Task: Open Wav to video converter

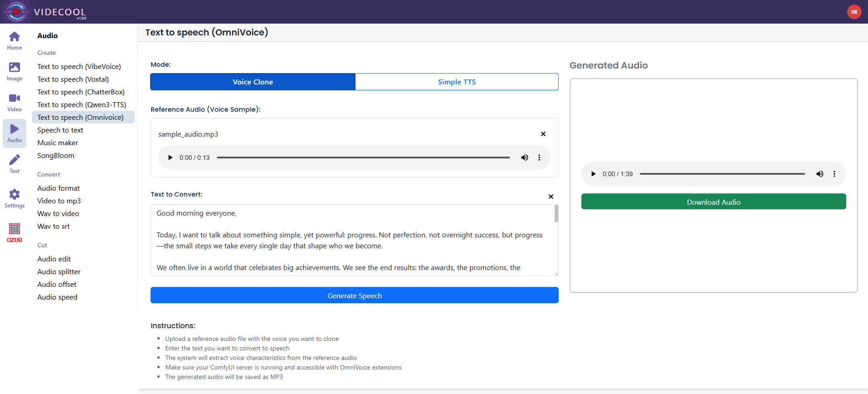Action: click(x=58, y=213)
